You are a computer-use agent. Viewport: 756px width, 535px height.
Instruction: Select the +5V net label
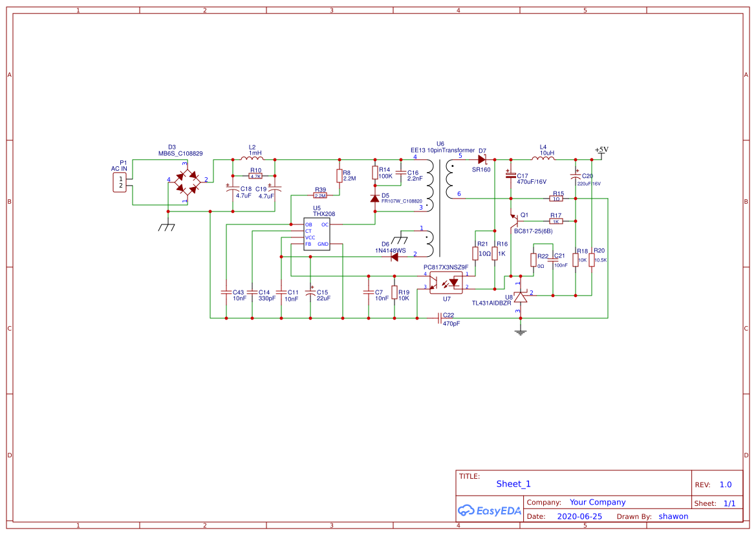tap(600, 149)
